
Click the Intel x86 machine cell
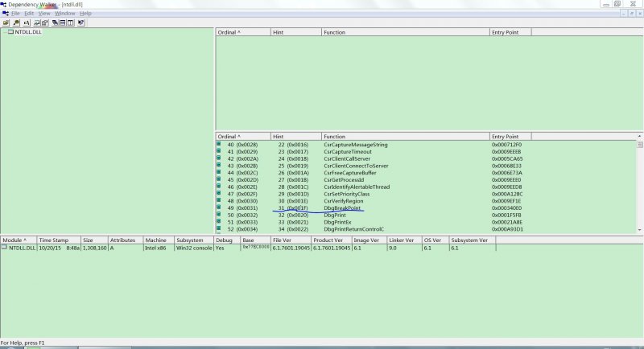coord(155,248)
